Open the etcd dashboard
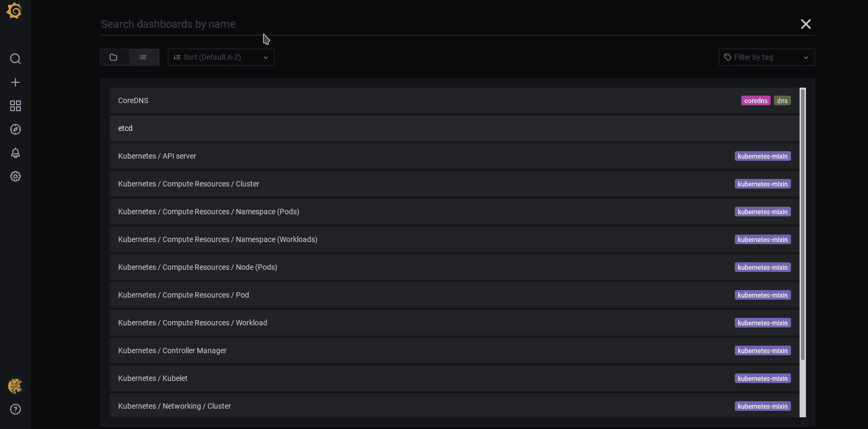The width and height of the screenshot is (868, 429). pyautogui.click(x=454, y=128)
